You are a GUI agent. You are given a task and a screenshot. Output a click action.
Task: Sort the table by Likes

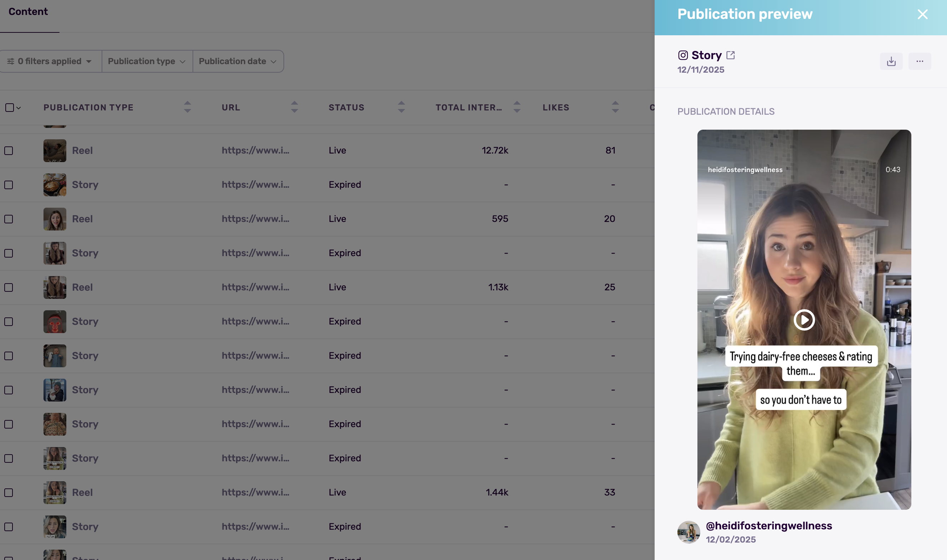(615, 107)
